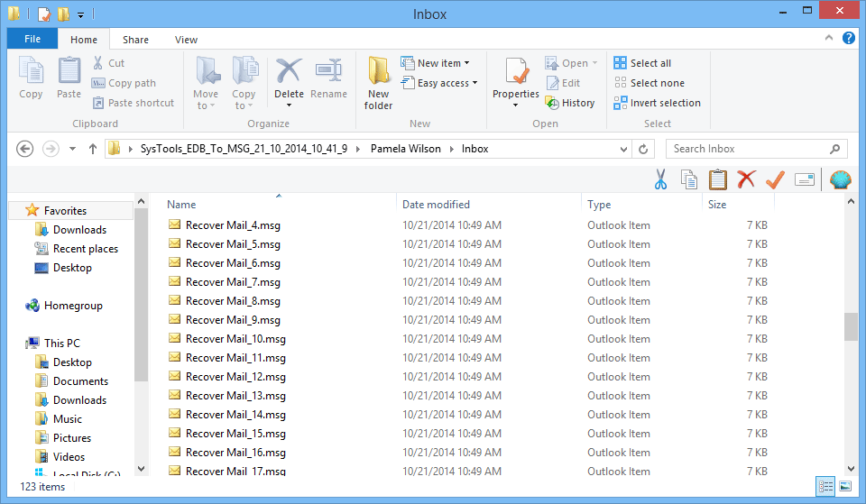The image size is (866, 504).
Task: Click the Paste clipboard icon
Action: 69,70
